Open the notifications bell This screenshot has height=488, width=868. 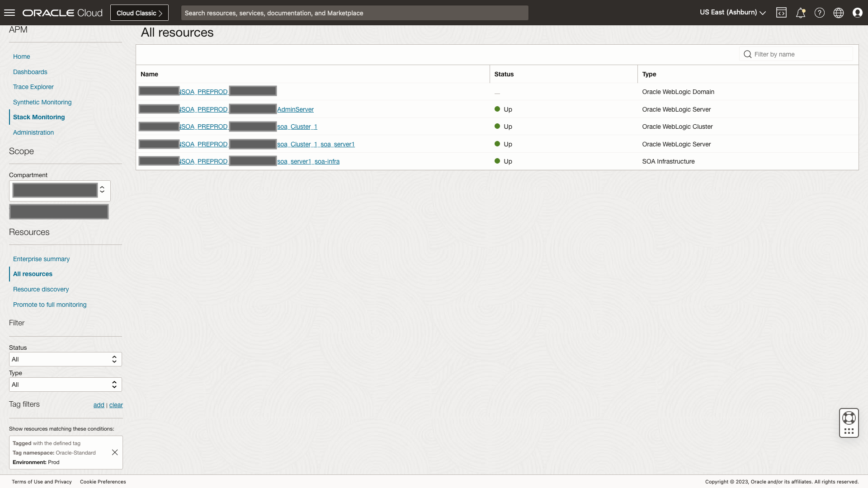[801, 13]
